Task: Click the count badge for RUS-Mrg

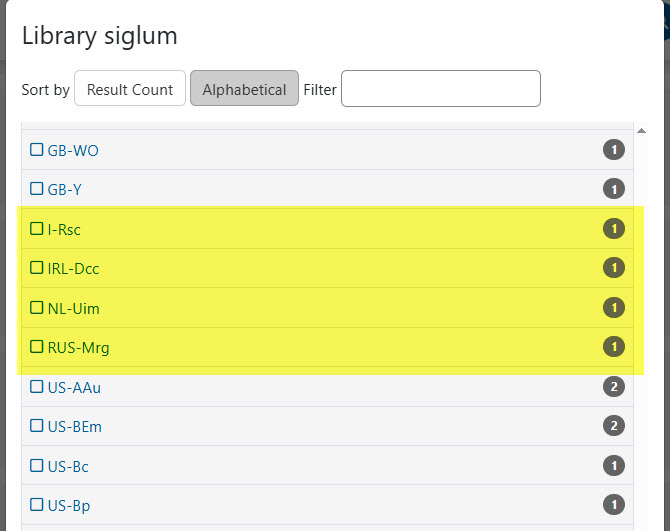Action: click(614, 346)
